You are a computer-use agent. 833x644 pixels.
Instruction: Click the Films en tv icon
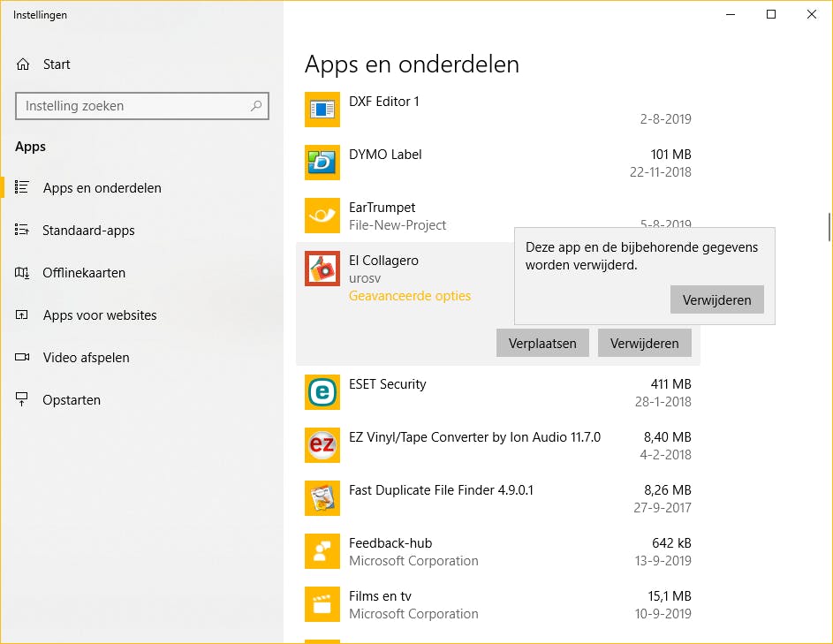coord(322,604)
